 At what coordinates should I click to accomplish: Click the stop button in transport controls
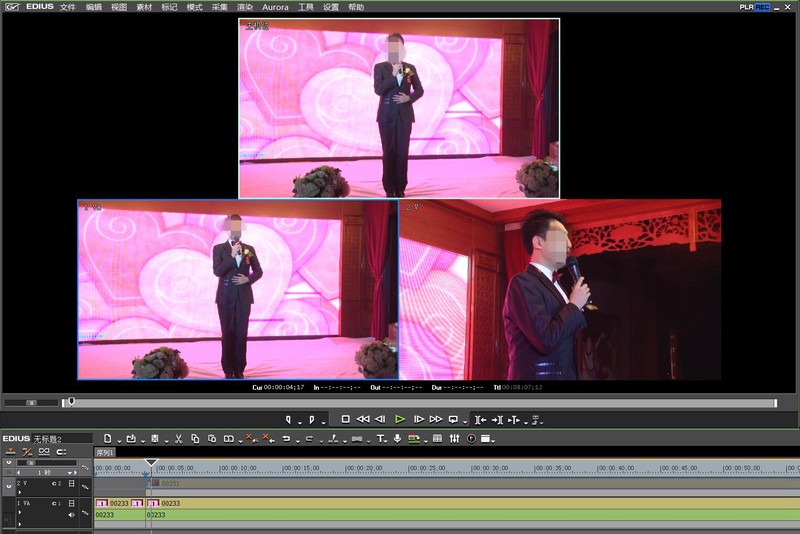pos(345,419)
